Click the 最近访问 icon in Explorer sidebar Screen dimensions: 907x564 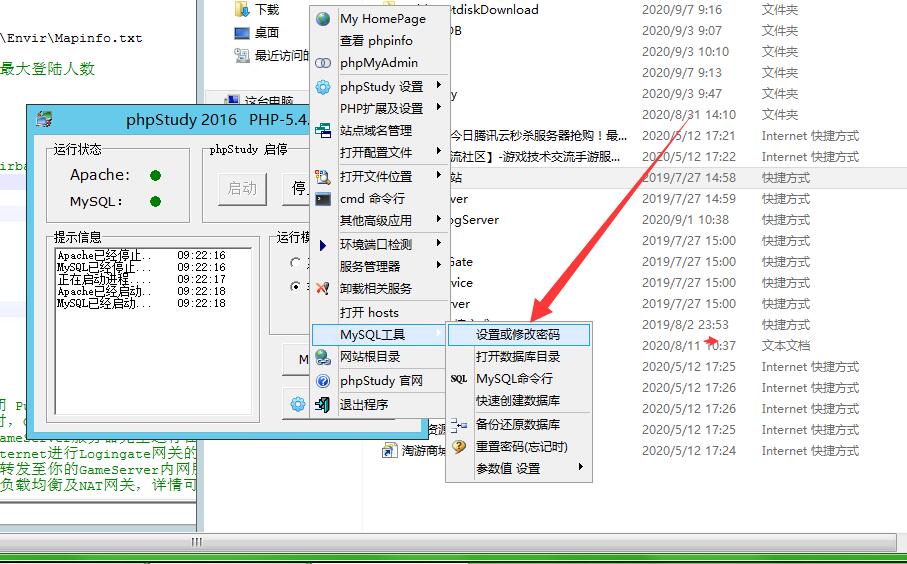click(x=242, y=56)
